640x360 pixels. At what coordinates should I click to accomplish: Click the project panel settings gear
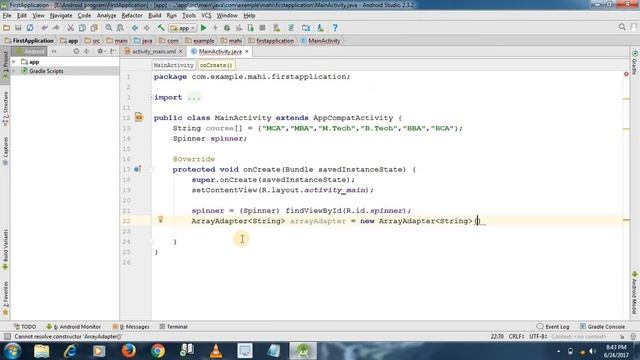pyautogui.click(x=100, y=51)
